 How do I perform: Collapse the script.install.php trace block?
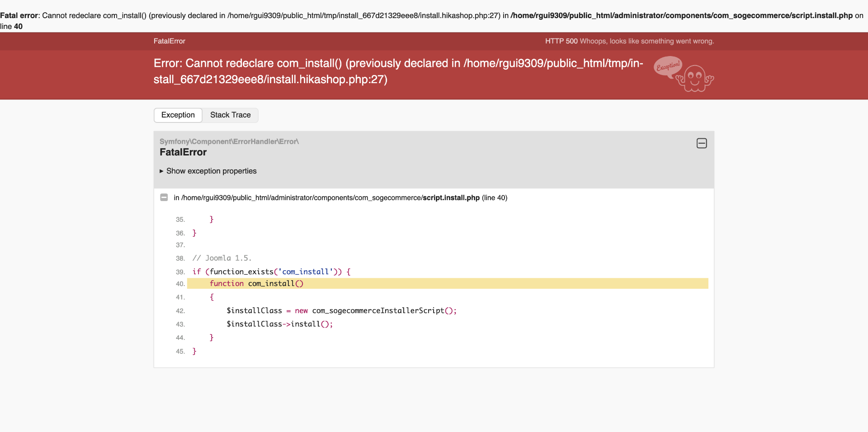pyautogui.click(x=164, y=197)
